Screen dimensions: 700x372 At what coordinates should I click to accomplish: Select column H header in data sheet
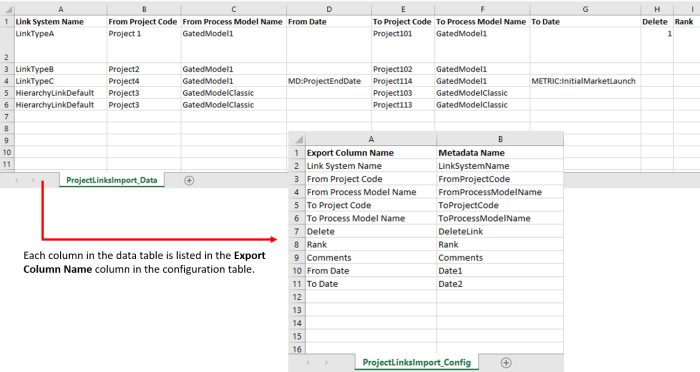click(x=657, y=9)
